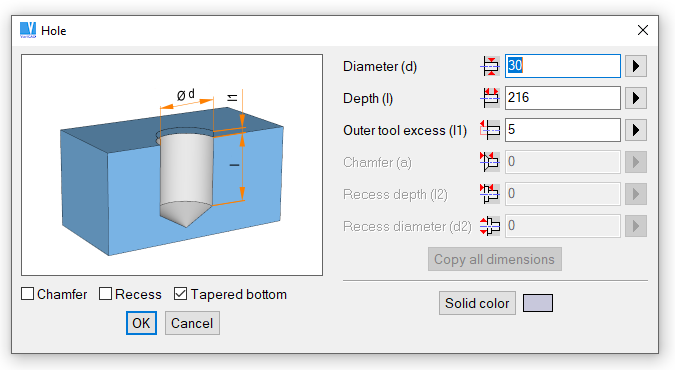The width and height of the screenshot is (675, 370).
Task: Click the Recess diameter (d2) icon
Action: (x=490, y=226)
